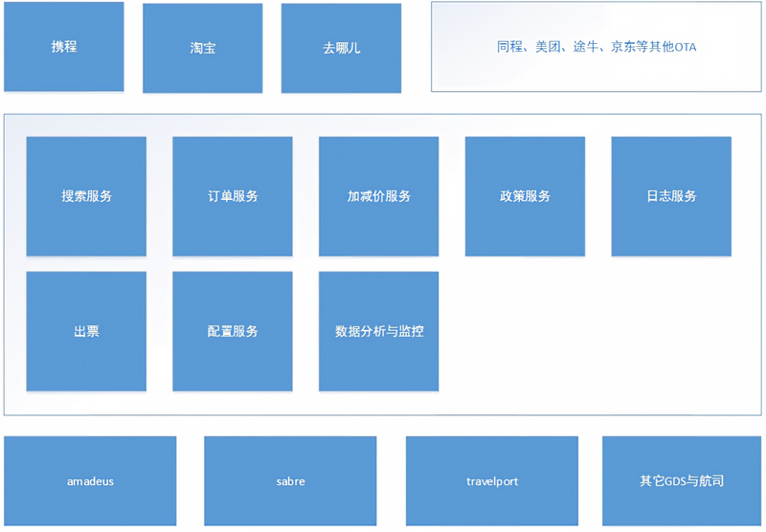766x532 pixels.
Task: Select the 政策服务 block
Action: 525,196
